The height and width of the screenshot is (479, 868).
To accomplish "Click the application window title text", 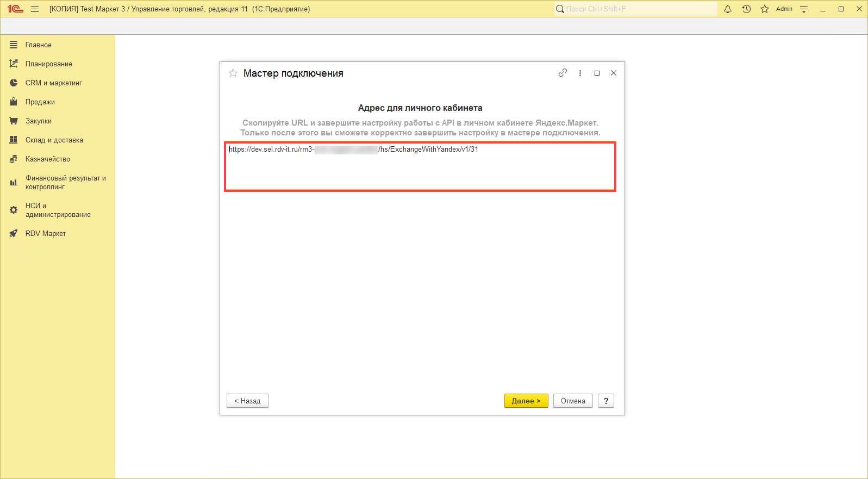I will (180, 9).
